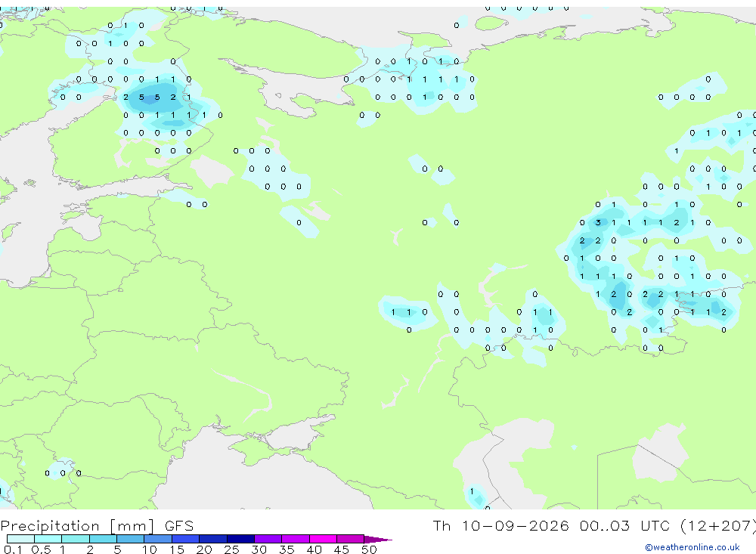756x554 pixels.
Task: Click the 35 label on the legend scale
Action: point(287,549)
